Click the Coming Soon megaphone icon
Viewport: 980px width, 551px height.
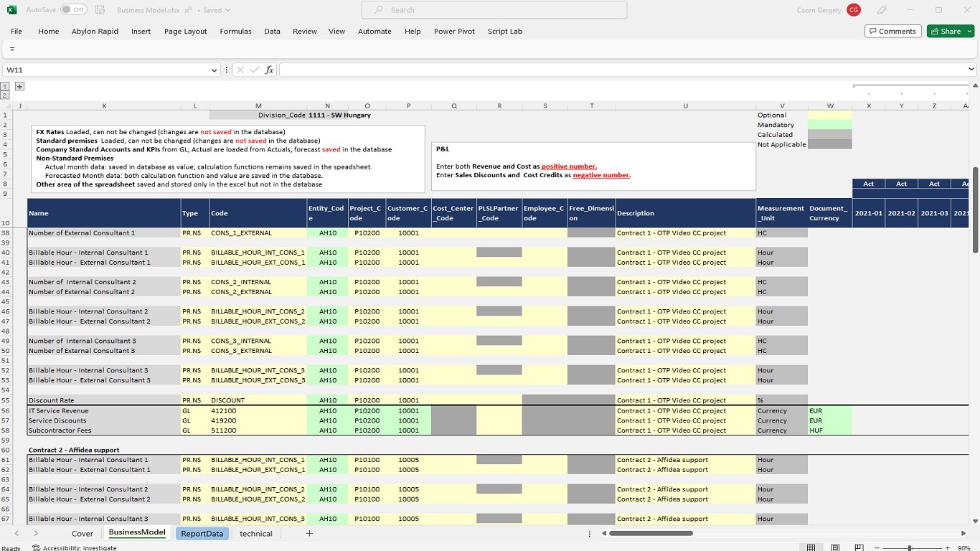882,10
